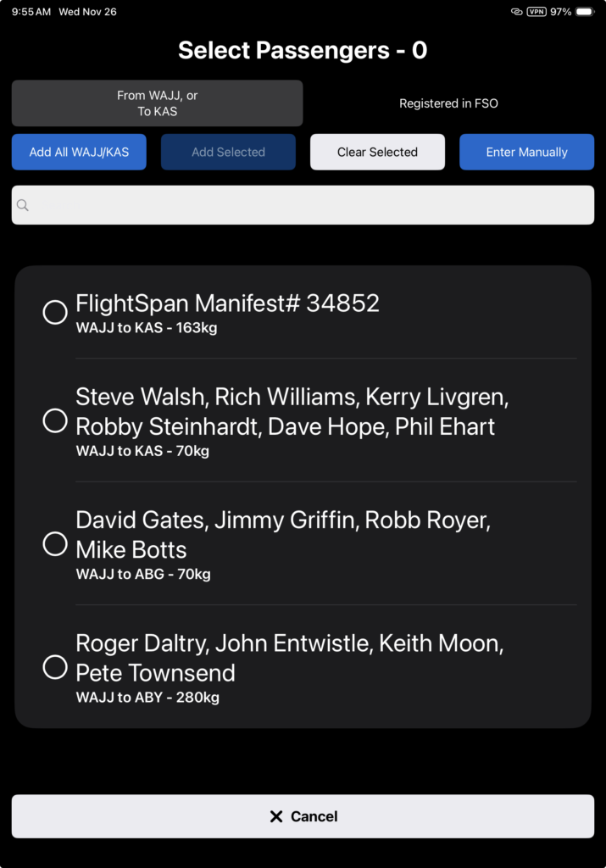Select the Steve Walsh group radio button

[x=55, y=420]
